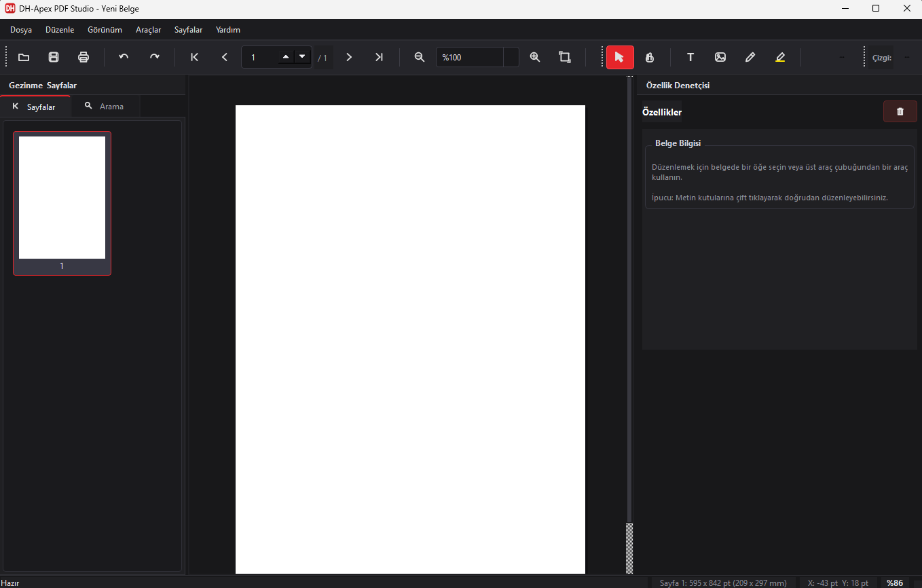Open the zoom level dropdown arrow
The width and height of the screenshot is (922, 588).
pyautogui.click(x=511, y=58)
